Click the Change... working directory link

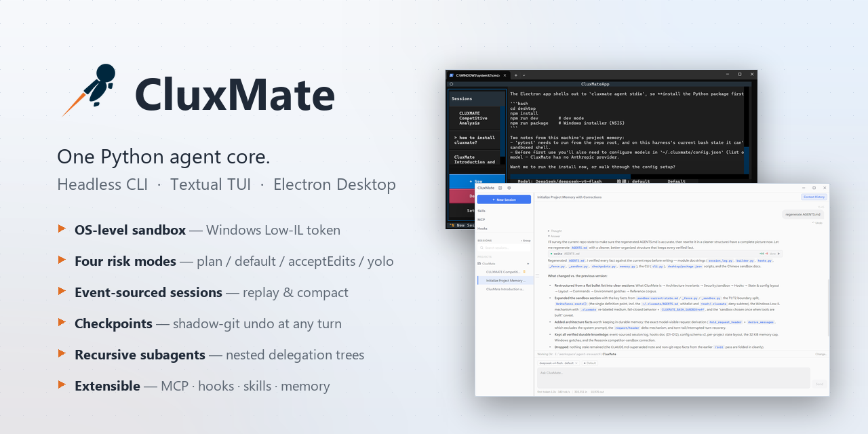pos(821,354)
